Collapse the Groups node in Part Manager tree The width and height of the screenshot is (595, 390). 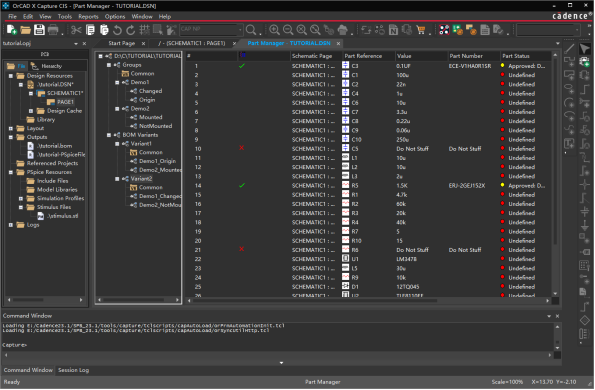[x=109, y=65]
